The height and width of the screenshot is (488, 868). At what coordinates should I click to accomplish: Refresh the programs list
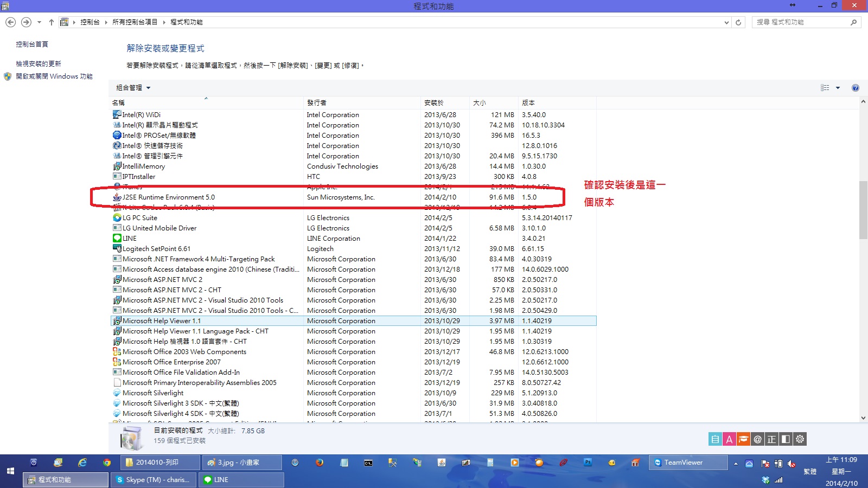click(738, 22)
